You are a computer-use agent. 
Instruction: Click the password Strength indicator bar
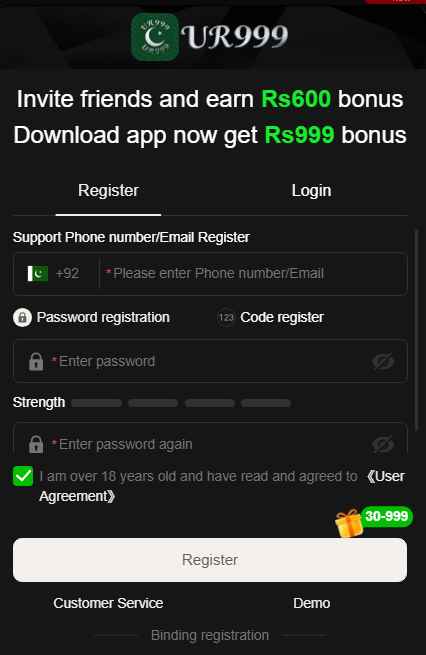click(181, 403)
